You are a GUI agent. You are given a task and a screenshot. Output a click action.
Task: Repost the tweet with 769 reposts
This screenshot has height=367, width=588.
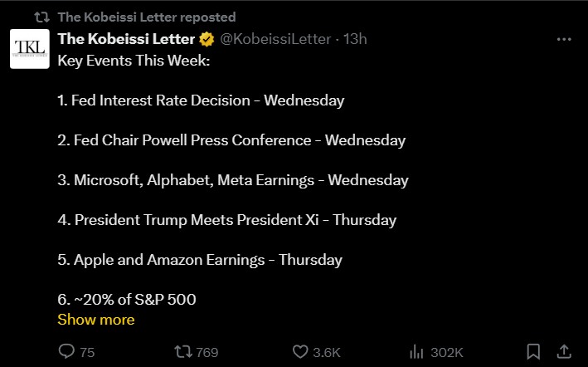pos(186,352)
